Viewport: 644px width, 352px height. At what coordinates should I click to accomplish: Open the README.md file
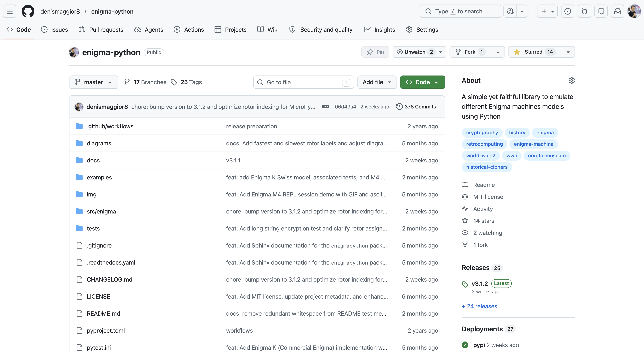coord(103,313)
